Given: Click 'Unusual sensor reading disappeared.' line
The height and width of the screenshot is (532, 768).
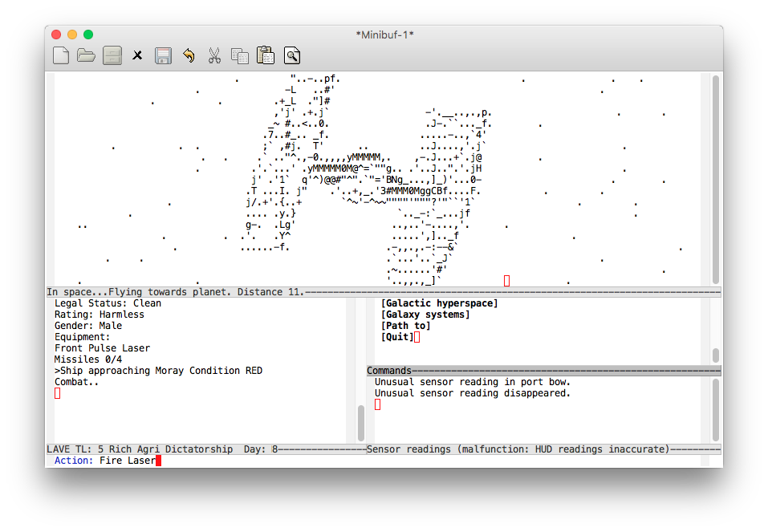Looking at the screenshot, I should [473, 393].
